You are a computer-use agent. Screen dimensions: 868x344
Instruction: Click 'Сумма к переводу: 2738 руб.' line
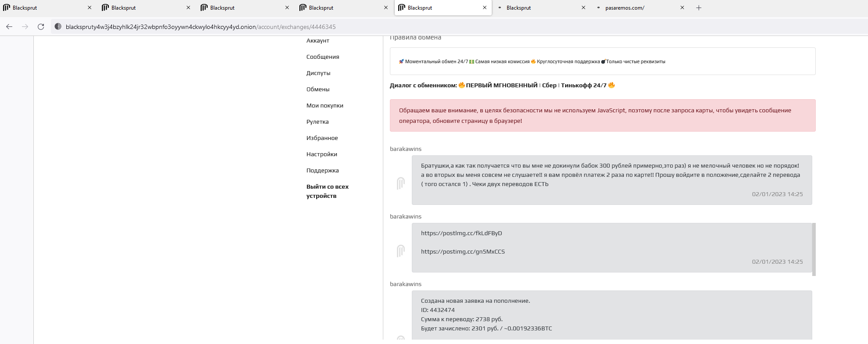click(x=462, y=319)
